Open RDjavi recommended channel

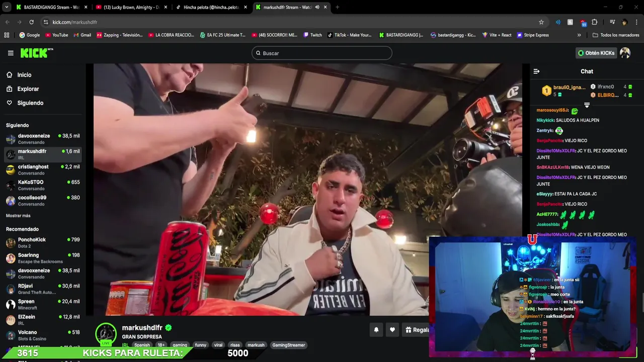point(43,289)
